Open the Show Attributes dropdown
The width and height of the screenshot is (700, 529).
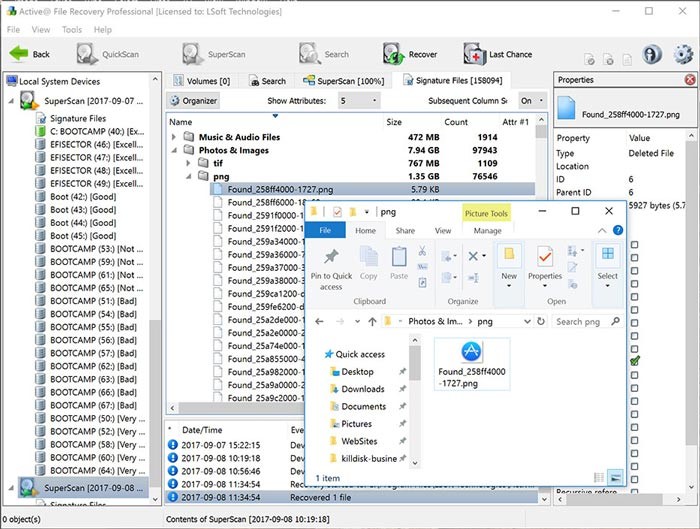(x=358, y=101)
